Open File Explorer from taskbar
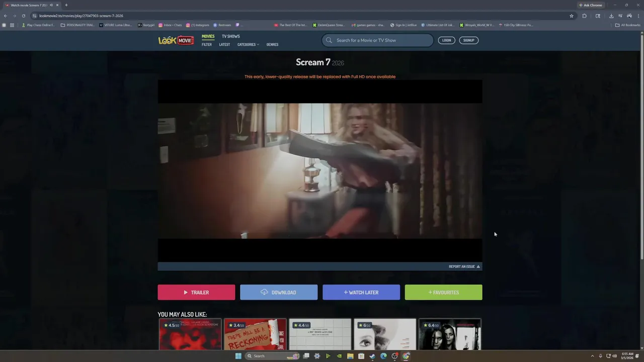Image resolution: width=644 pixels, height=362 pixels. point(350,356)
